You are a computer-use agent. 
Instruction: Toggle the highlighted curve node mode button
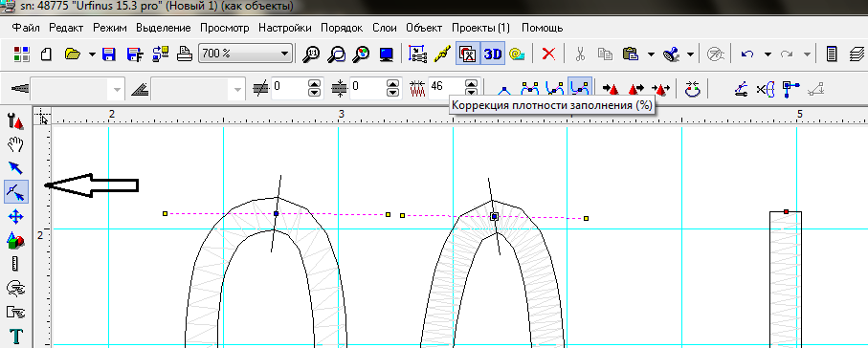tap(580, 87)
